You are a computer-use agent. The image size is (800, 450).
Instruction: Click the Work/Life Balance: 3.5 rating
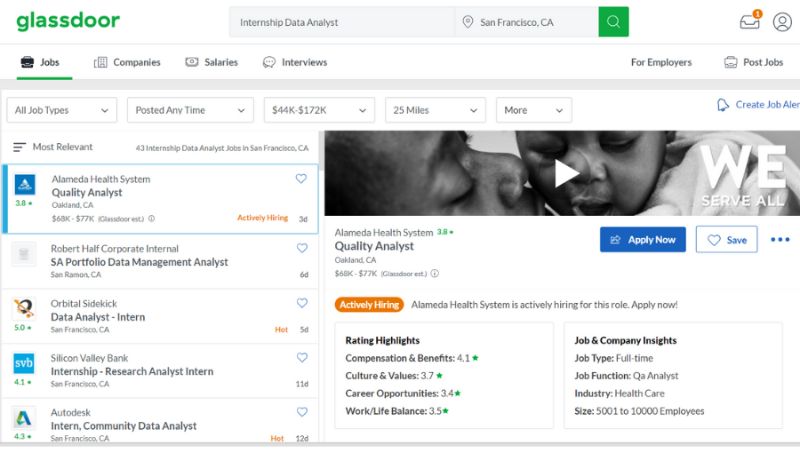[396, 411]
